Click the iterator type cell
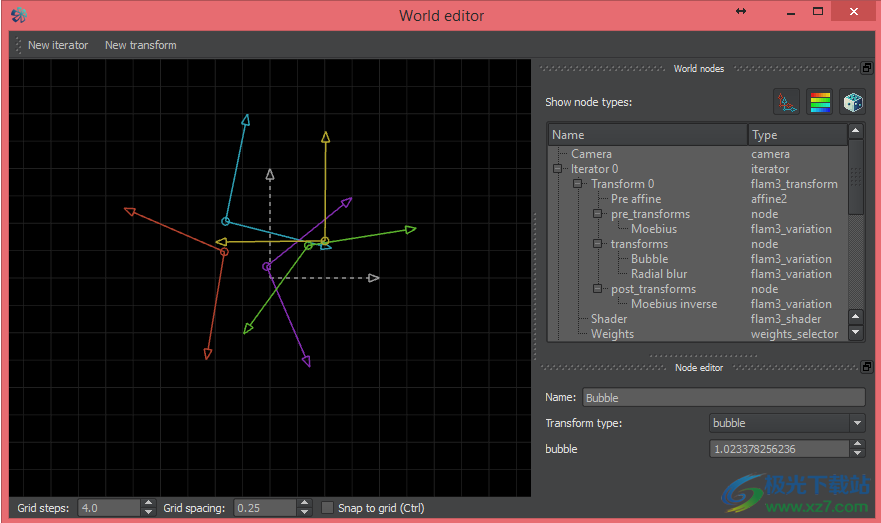881x523 pixels. [x=770, y=169]
